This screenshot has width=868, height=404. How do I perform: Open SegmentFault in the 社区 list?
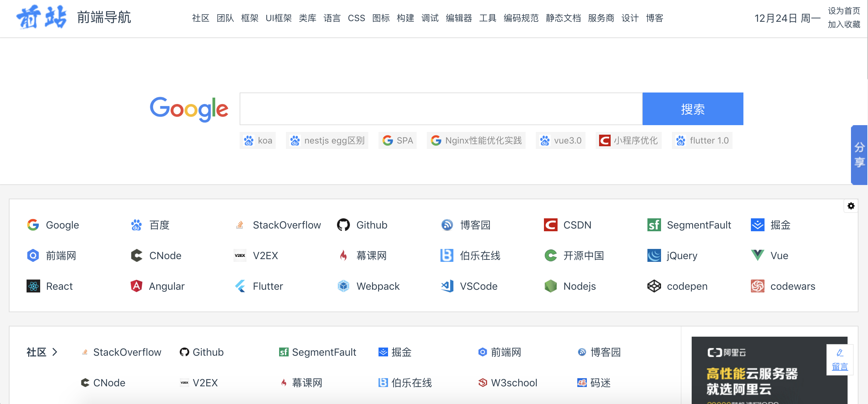point(318,352)
